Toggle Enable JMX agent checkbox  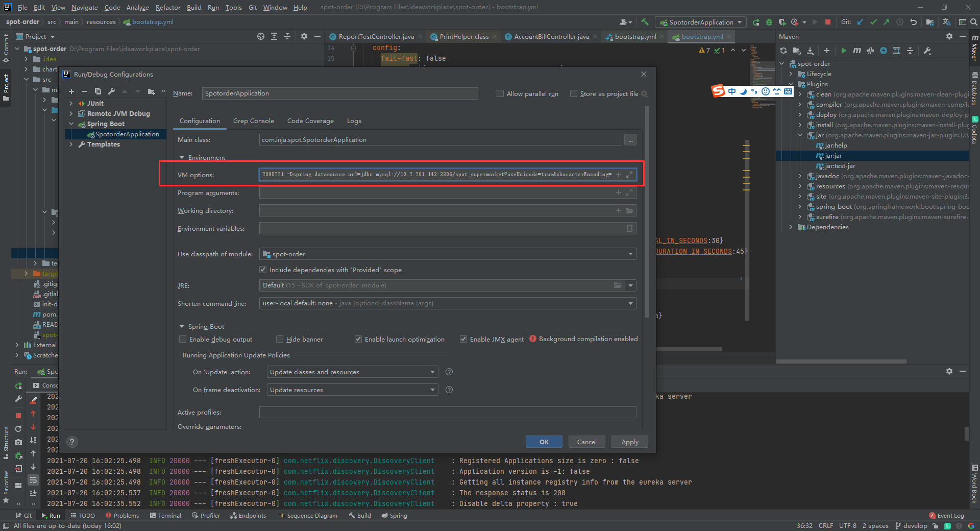point(463,339)
